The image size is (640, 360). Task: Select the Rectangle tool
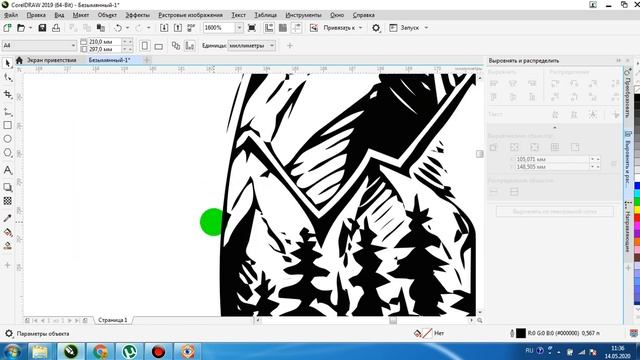[7, 125]
